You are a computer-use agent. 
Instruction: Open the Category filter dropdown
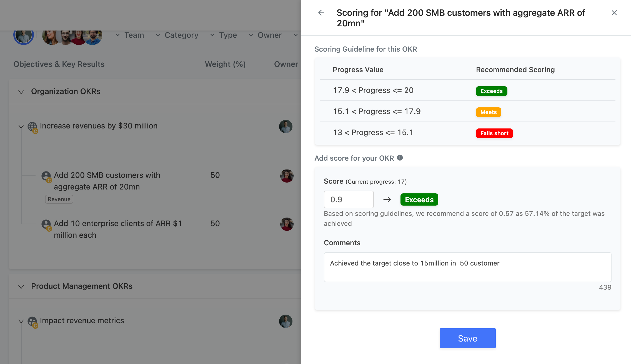[177, 35]
